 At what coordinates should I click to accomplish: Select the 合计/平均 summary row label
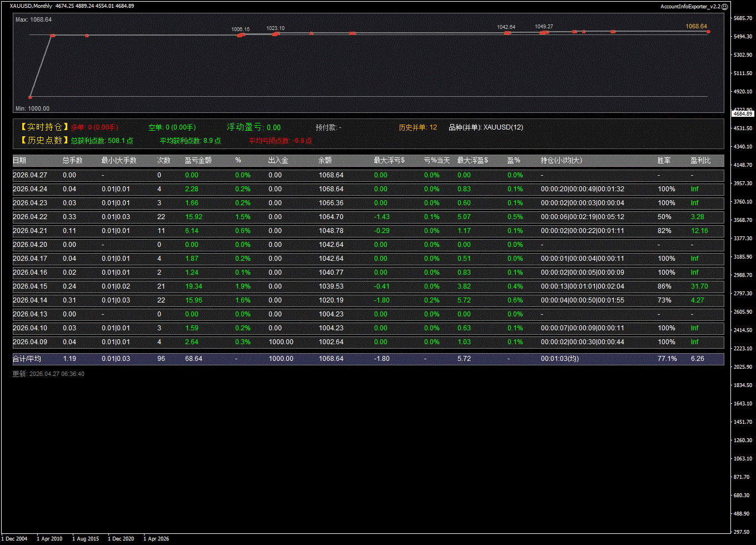[27, 359]
